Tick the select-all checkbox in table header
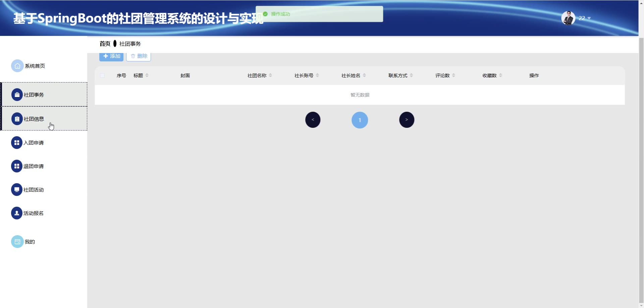This screenshot has height=308, width=644. click(x=102, y=75)
